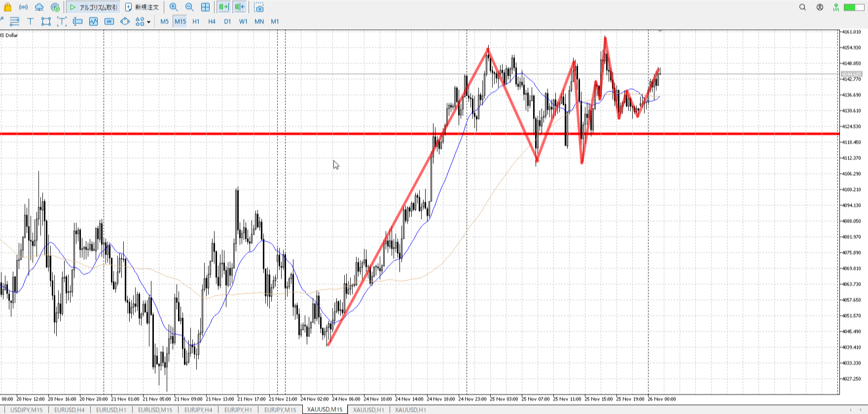Take a chart screenshot with camera icon

pos(259,7)
